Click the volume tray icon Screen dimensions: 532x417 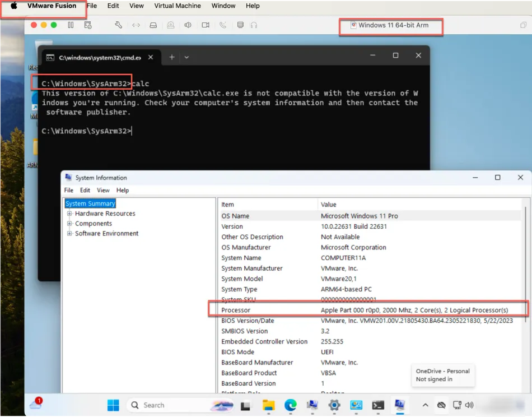469,405
